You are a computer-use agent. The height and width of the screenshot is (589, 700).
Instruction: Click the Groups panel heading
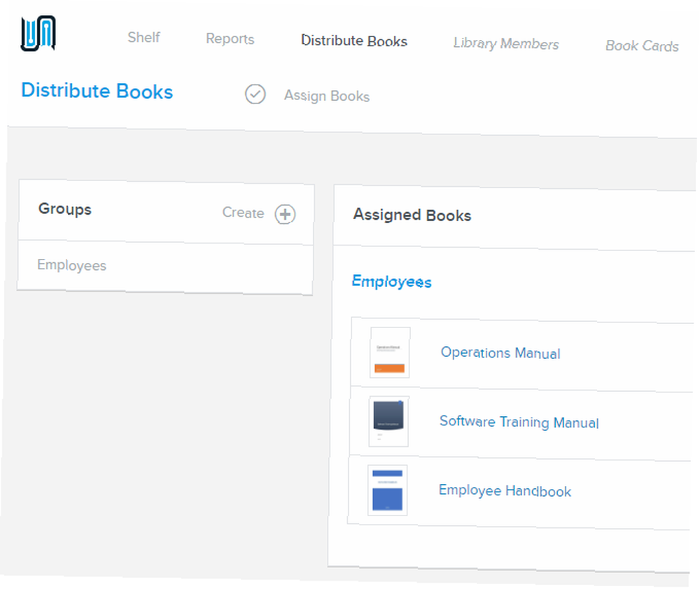[64, 209]
